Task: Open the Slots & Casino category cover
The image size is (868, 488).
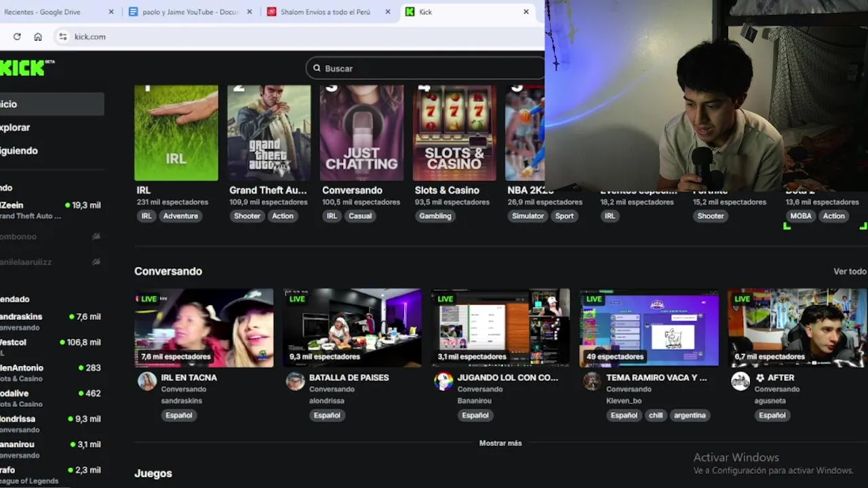Action: (x=454, y=133)
